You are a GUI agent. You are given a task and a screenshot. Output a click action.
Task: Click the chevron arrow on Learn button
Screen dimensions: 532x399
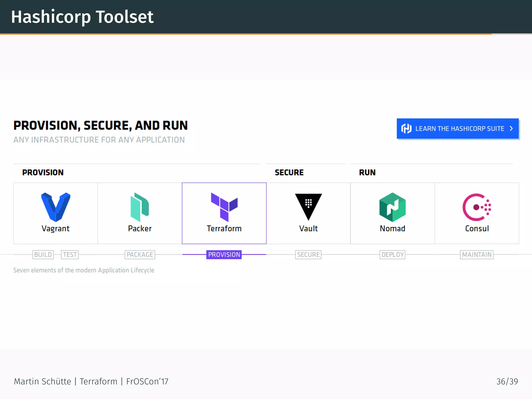511,129
